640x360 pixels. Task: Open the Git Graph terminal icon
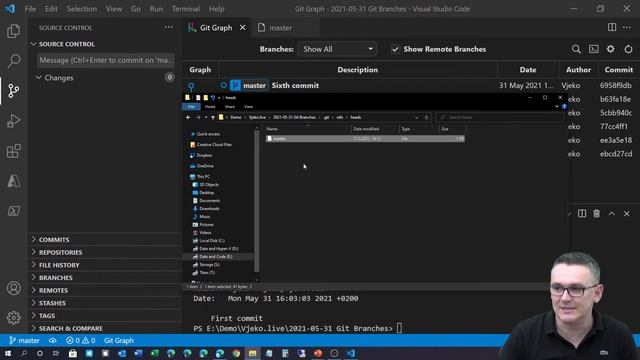(x=593, y=49)
